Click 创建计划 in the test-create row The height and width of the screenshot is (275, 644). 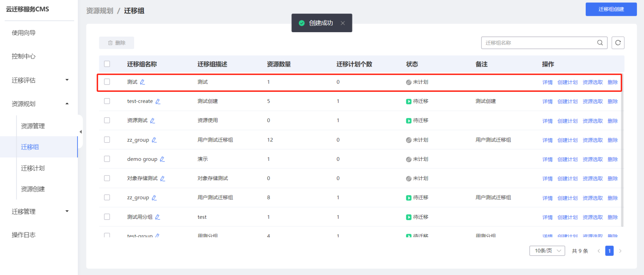pyautogui.click(x=567, y=102)
